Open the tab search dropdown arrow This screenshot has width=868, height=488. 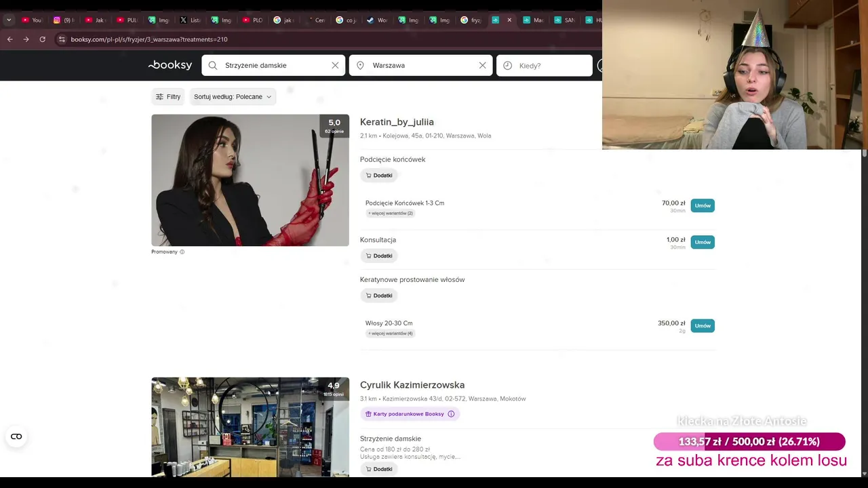coord(9,20)
